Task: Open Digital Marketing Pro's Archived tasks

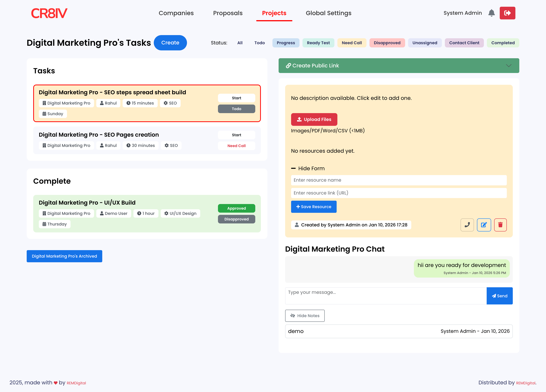Action: (64, 256)
